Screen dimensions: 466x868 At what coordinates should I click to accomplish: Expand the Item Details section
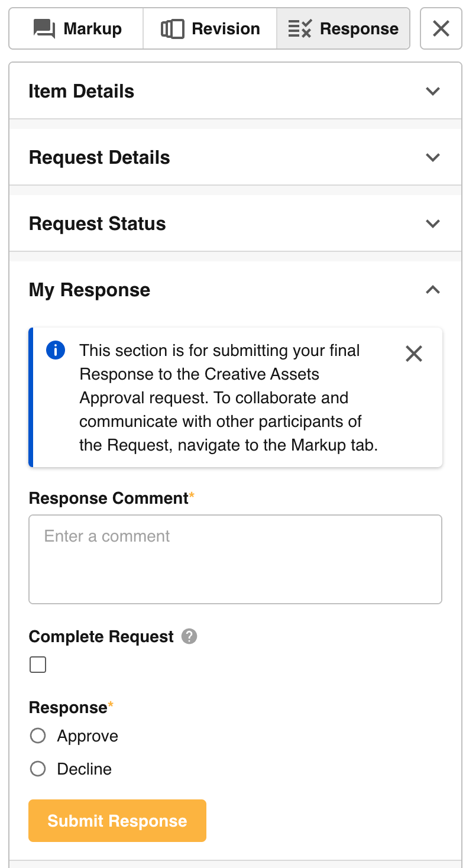(433, 91)
